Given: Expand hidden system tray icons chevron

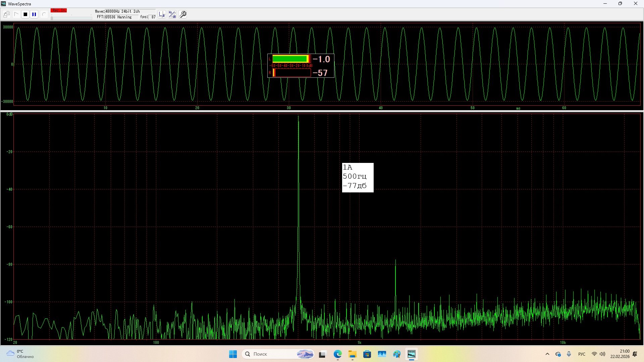Looking at the screenshot, I should [547, 354].
